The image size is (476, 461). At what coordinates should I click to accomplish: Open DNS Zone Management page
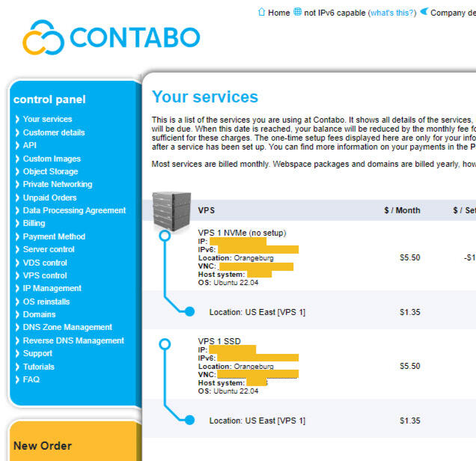(x=67, y=327)
